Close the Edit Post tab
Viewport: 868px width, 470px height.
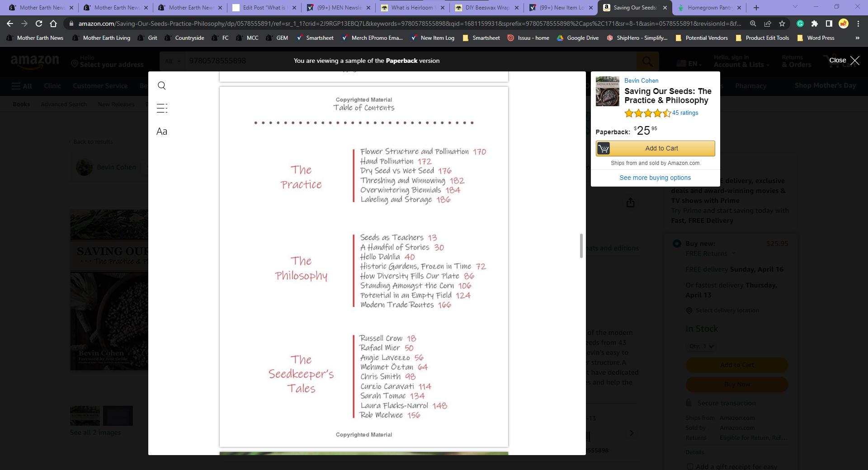[294, 8]
